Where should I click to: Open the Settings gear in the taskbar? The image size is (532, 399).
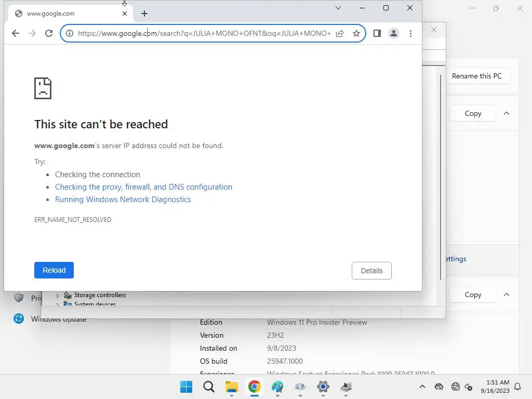pos(323,387)
